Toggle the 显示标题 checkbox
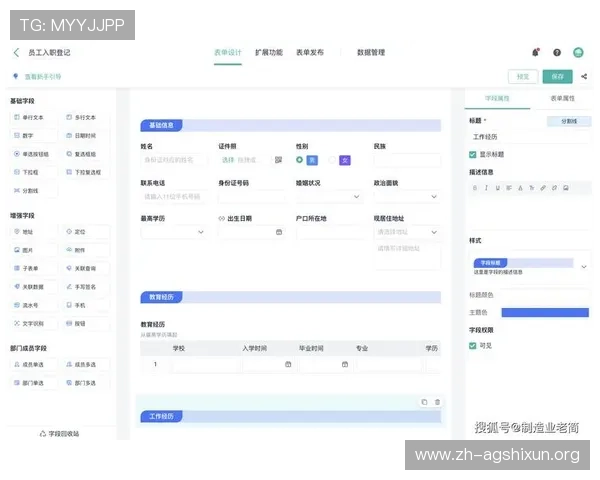This screenshot has width=600, height=480. tap(473, 154)
